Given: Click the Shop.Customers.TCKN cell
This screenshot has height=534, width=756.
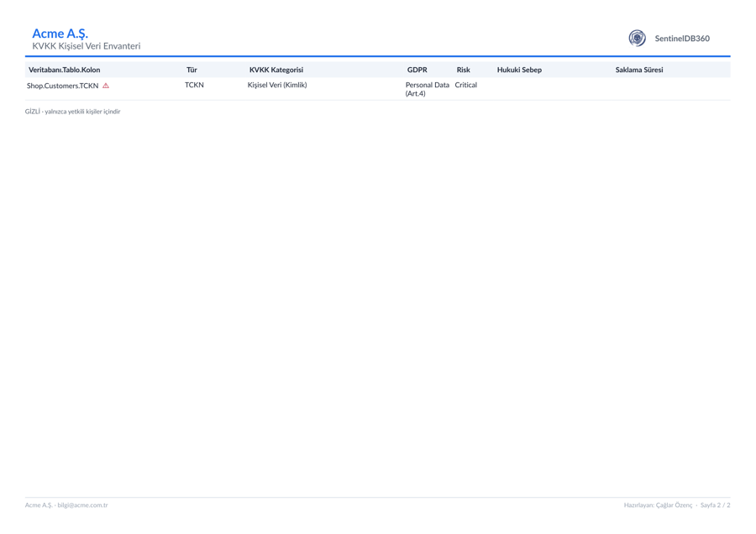Looking at the screenshot, I should coord(63,86).
